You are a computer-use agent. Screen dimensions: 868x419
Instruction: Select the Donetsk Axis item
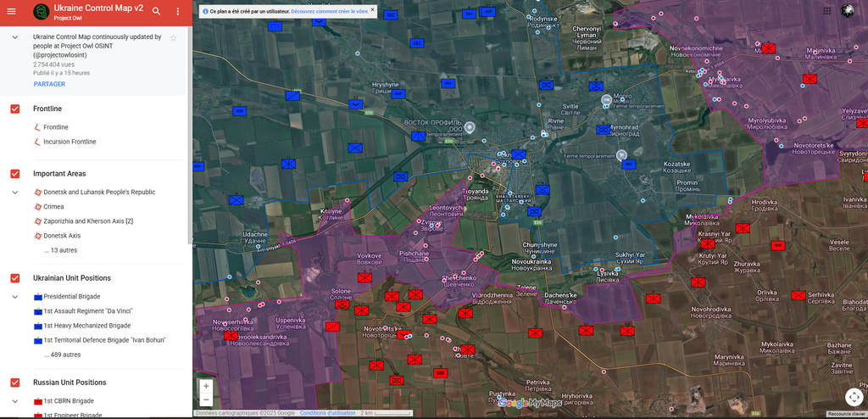pyautogui.click(x=62, y=236)
